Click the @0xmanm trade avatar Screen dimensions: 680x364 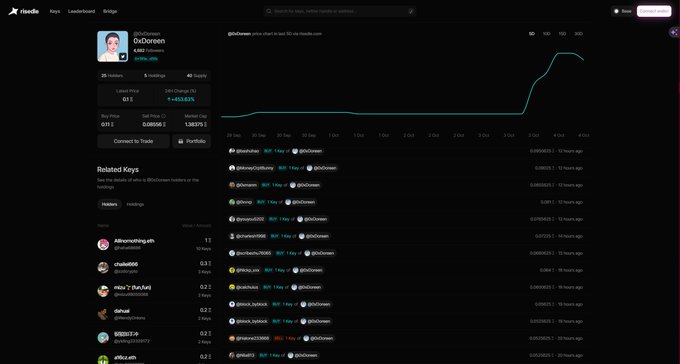232,185
